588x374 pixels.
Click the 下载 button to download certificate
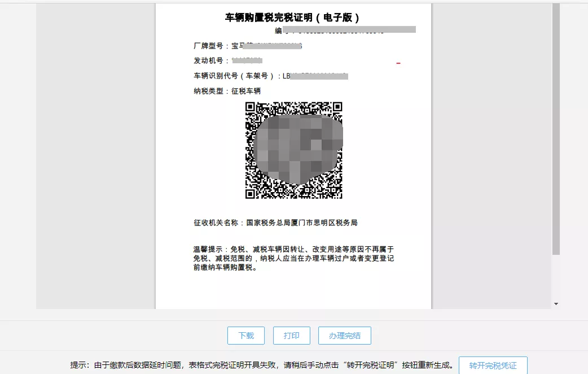pos(245,335)
